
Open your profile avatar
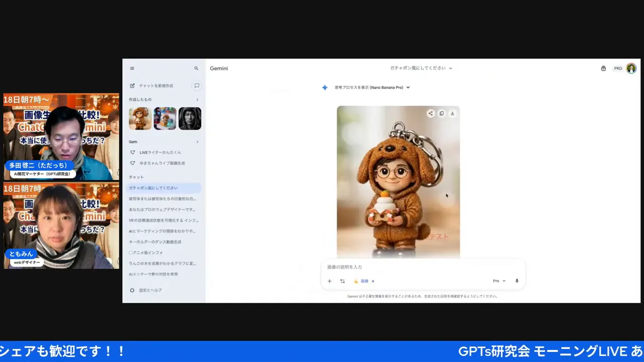coord(631,68)
